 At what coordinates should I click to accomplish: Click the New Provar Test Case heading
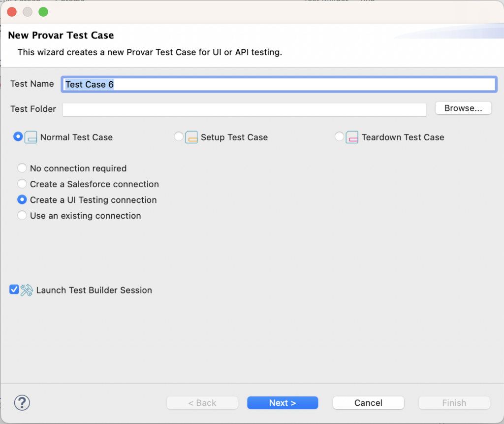click(61, 35)
